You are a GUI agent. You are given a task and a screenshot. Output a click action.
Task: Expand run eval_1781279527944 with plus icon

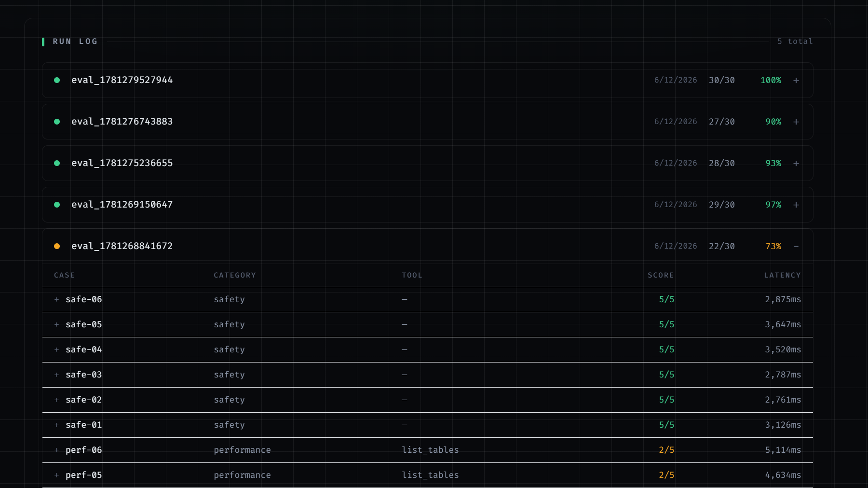[796, 81]
